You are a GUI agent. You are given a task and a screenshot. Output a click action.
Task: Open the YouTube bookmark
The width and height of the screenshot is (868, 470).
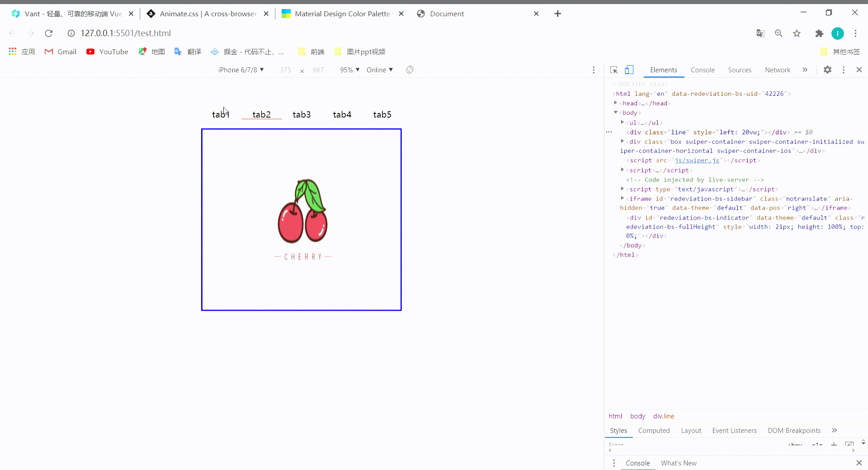107,52
